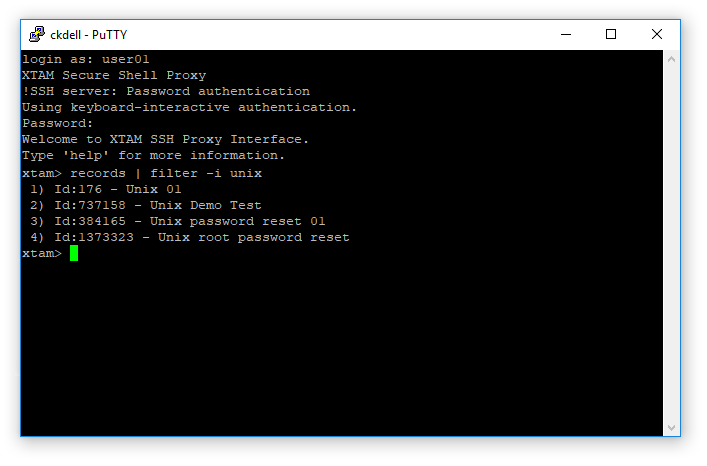Click "Welcome to XTAM SSH Proxy Interface." text
The width and height of the screenshot is (707, 466).
(x=166, y=140)
